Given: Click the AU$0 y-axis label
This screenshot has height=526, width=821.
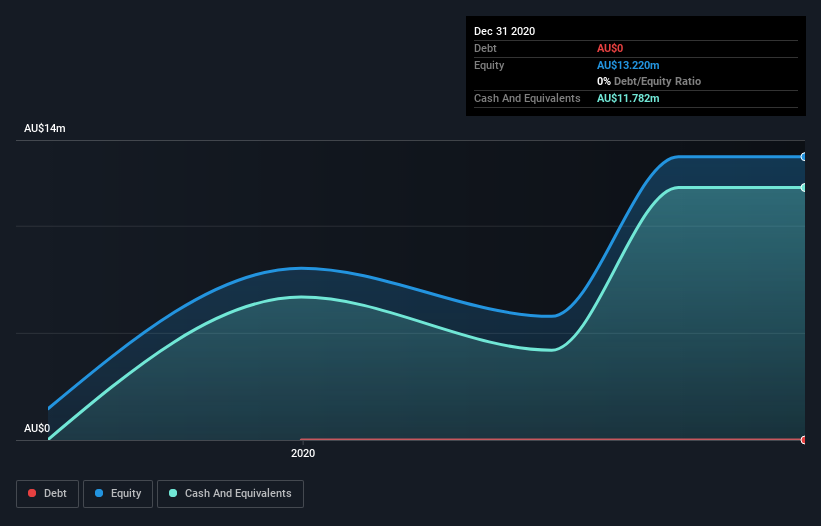Looking at the screenshot, I should (37, 428).
